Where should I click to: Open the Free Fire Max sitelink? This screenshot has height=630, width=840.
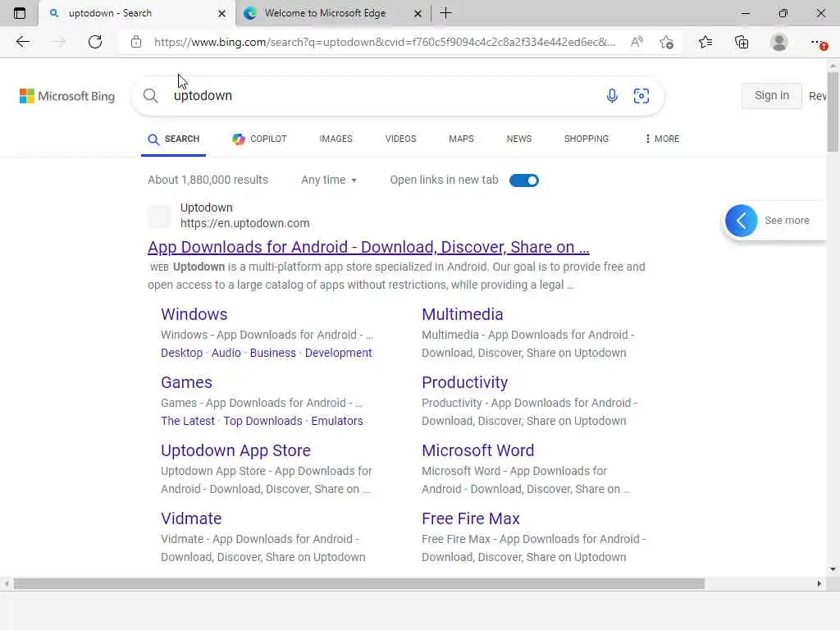point(470,518)
